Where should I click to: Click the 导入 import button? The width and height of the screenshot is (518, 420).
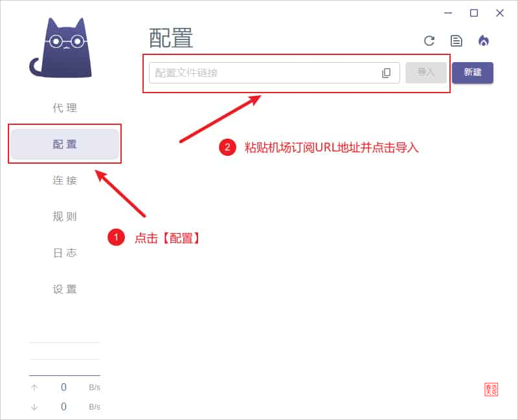(426, 72)
